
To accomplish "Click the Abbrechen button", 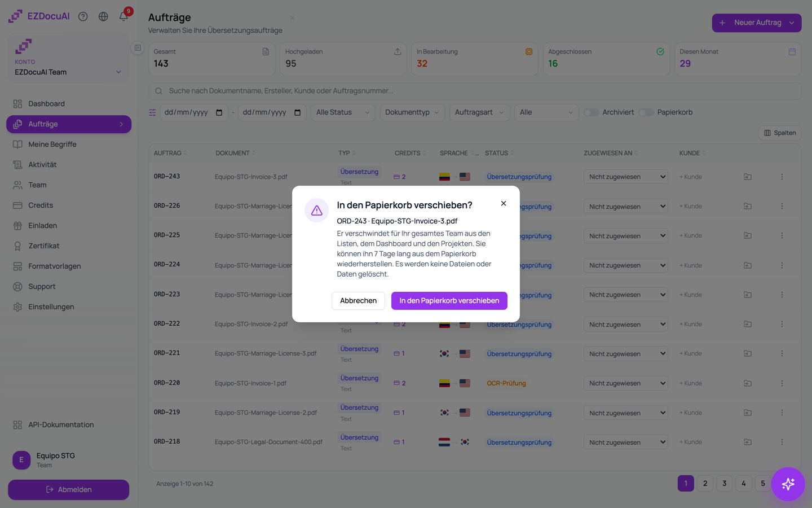I will coord(358,301).
